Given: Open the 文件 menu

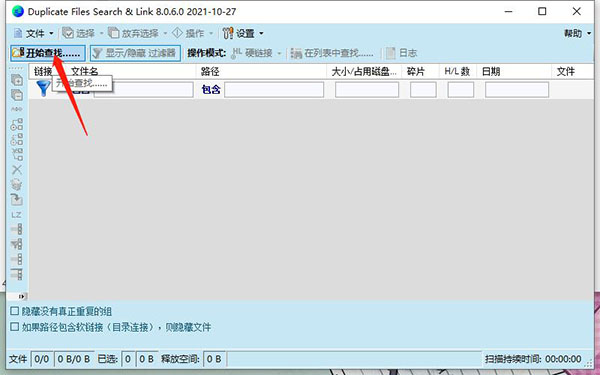Looking at the screenshot, I should [34, 33].
